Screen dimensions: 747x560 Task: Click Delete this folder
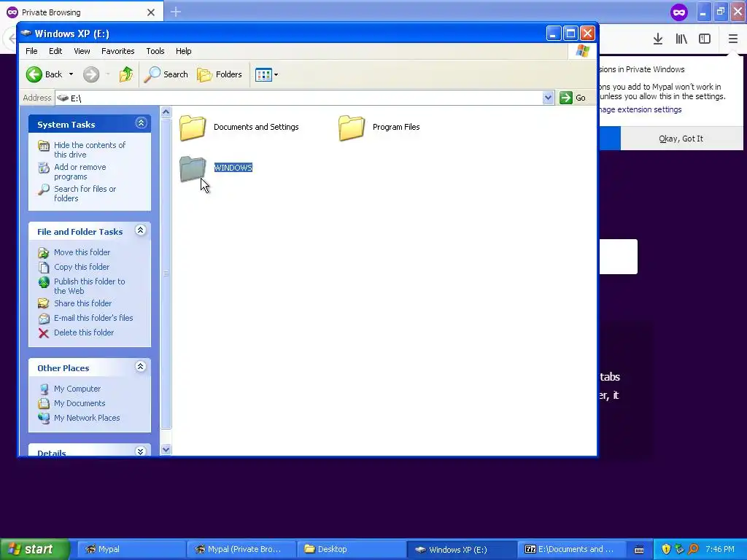pyautogui.click(x=84, y=332)
